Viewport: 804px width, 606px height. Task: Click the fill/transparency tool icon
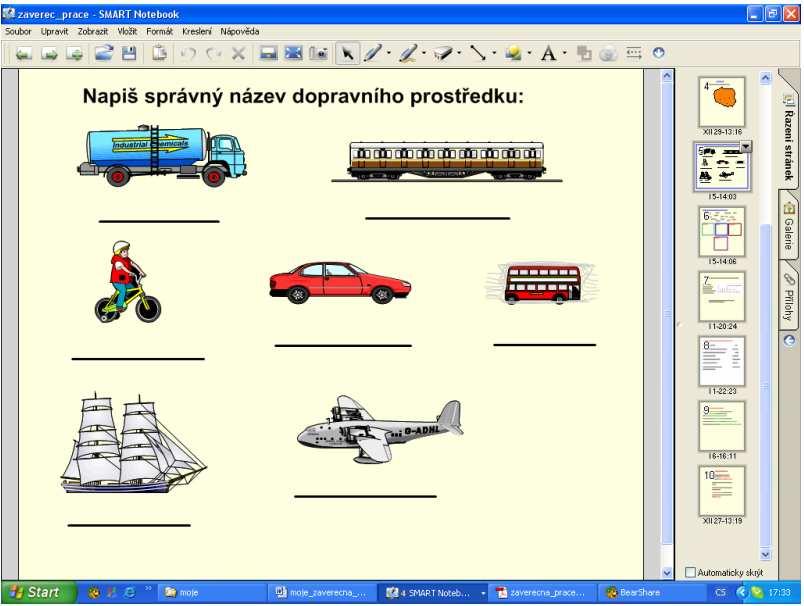[584, 53]
